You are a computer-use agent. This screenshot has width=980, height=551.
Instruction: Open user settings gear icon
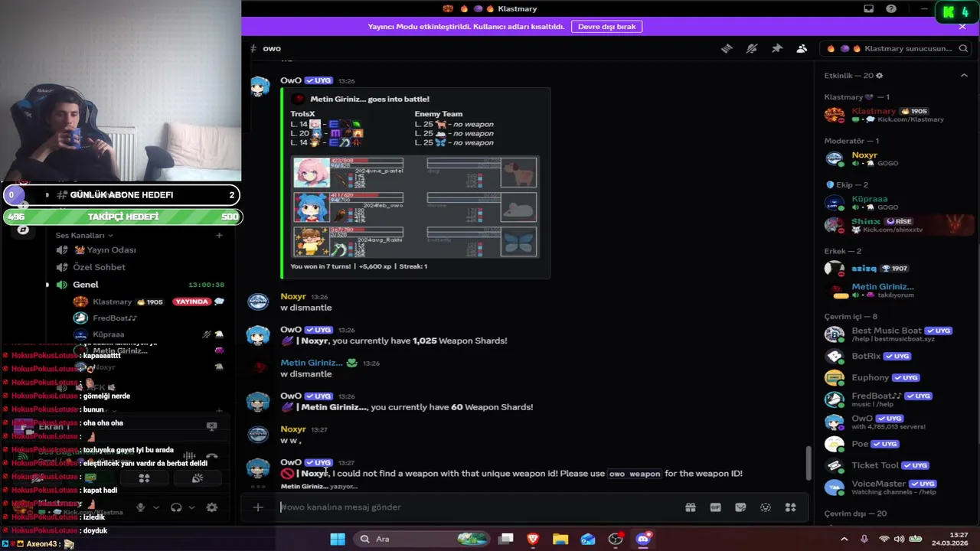point(212,507)
